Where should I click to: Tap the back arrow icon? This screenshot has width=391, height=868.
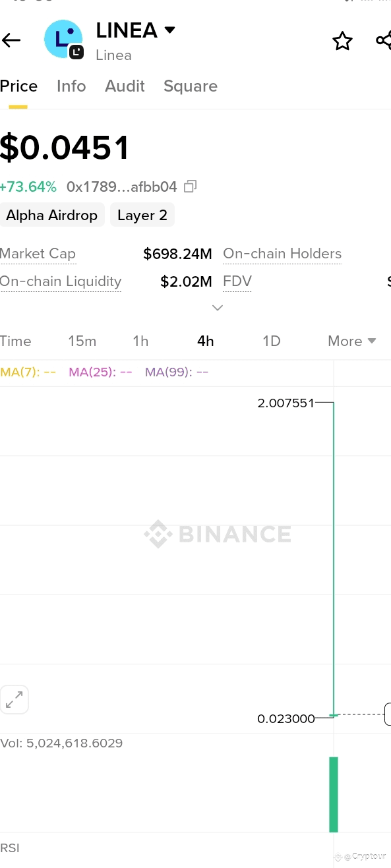click(11, 40)
